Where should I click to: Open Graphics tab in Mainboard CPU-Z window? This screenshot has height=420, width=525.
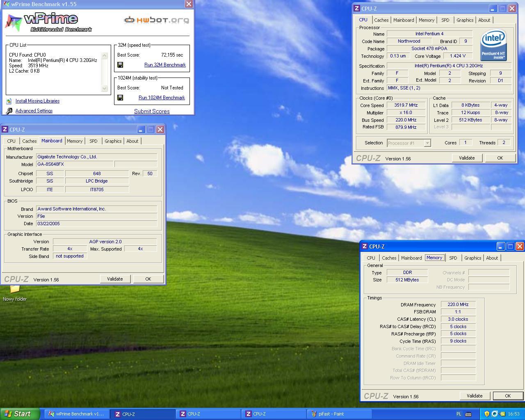point(113,141)
